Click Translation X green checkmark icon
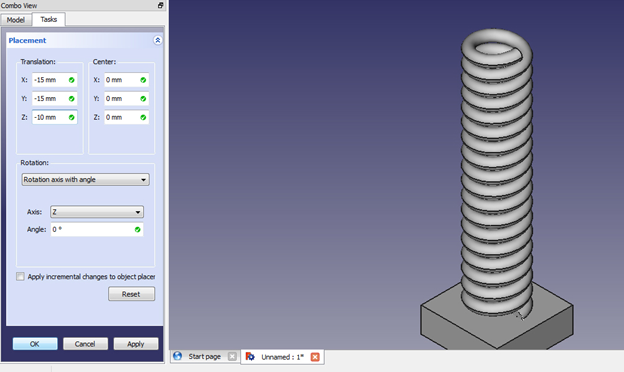Viewport: 624px width, 372px height. pos(72,80)
